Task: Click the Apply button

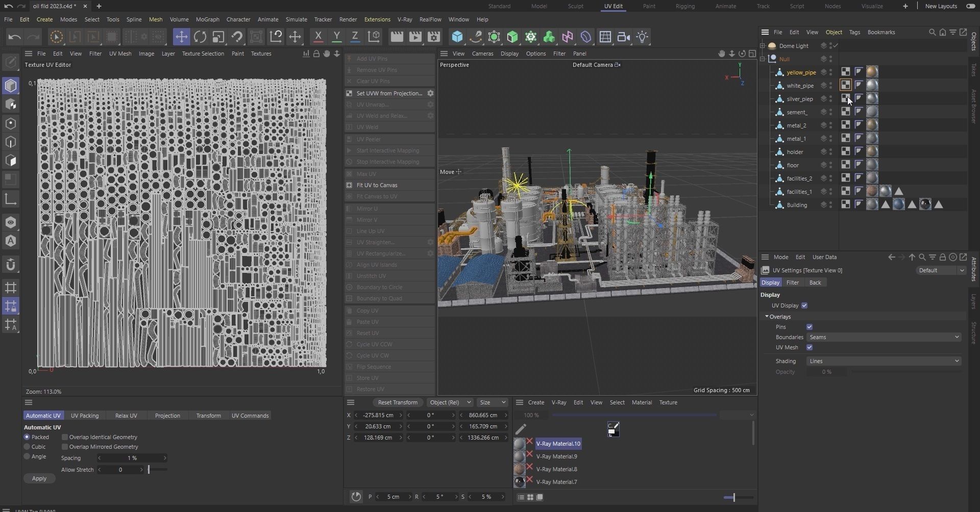Action: coord(39,478)
